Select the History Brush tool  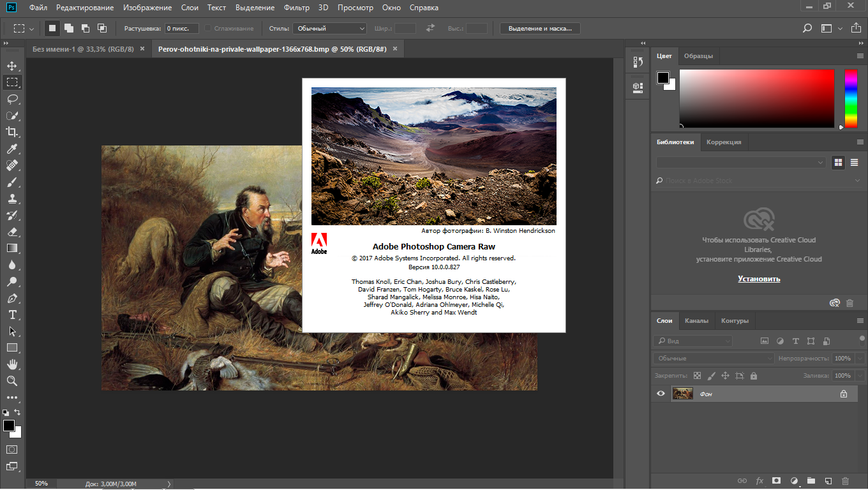tap(12, 215)
